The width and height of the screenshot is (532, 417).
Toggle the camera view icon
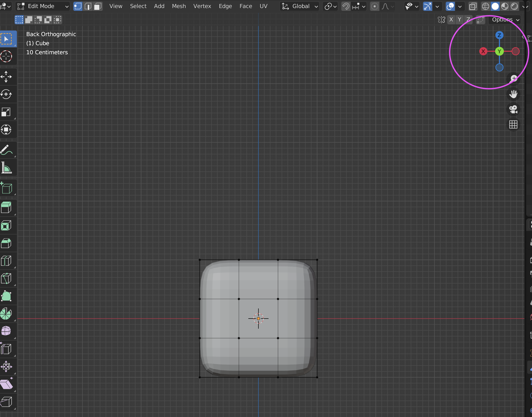tap(513, 109)
